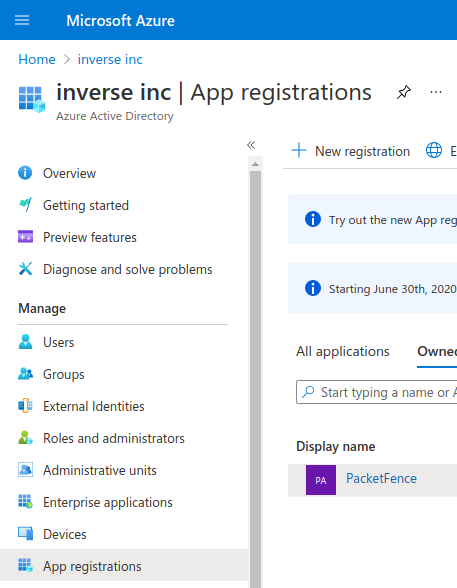The height and width of the screenshot is (588, 457).
Task: Switch to the Owned applications tab
Action: (x=437, y=352)
